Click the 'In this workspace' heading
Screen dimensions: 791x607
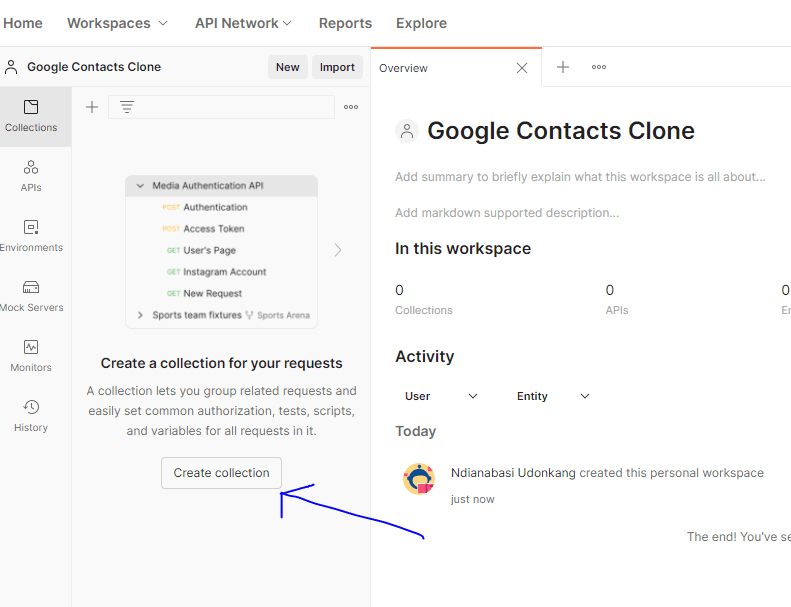pyautogui.click(x=463, y=248)
